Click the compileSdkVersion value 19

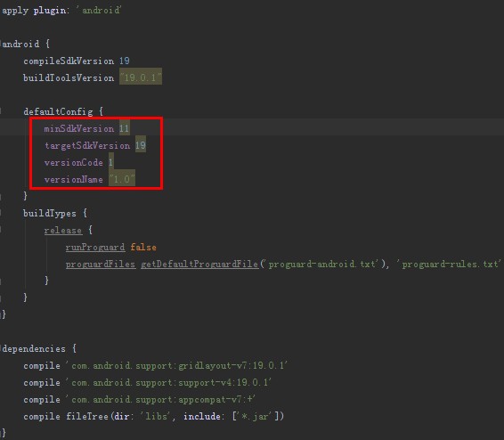(124, 61)
